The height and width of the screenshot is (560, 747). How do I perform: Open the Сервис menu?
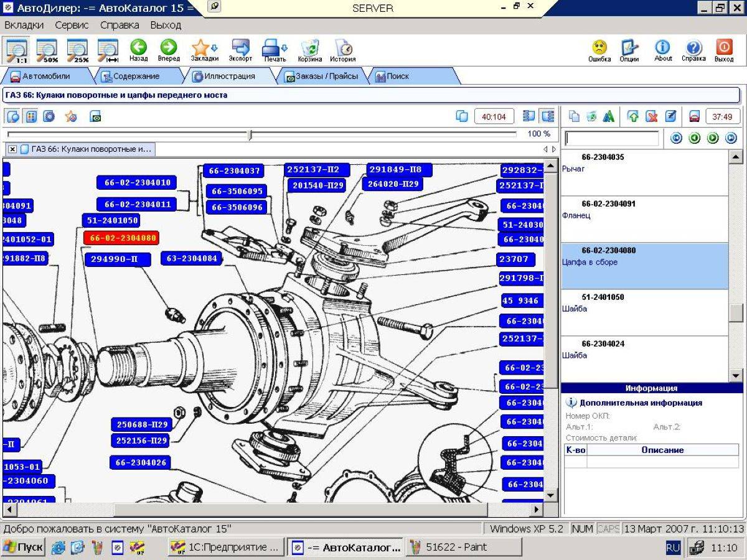click(x=72, y=26)
